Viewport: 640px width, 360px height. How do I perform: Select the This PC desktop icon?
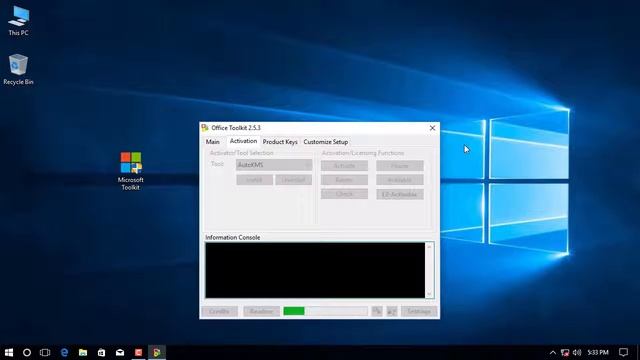(18, 21)
